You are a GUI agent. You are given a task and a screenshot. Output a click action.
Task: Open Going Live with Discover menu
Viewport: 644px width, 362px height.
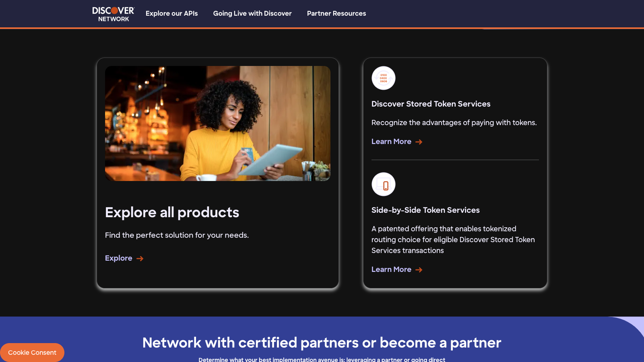click(252, 13)
